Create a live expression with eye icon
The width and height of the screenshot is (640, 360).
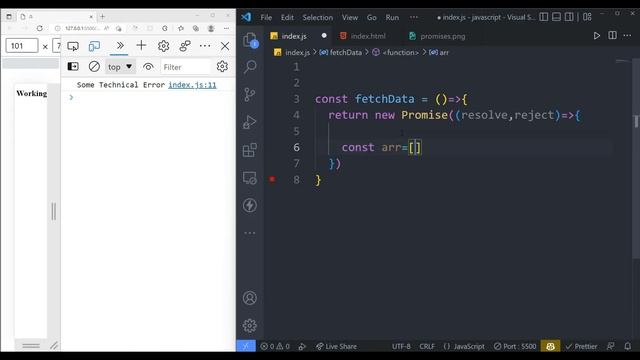[148, 67]
